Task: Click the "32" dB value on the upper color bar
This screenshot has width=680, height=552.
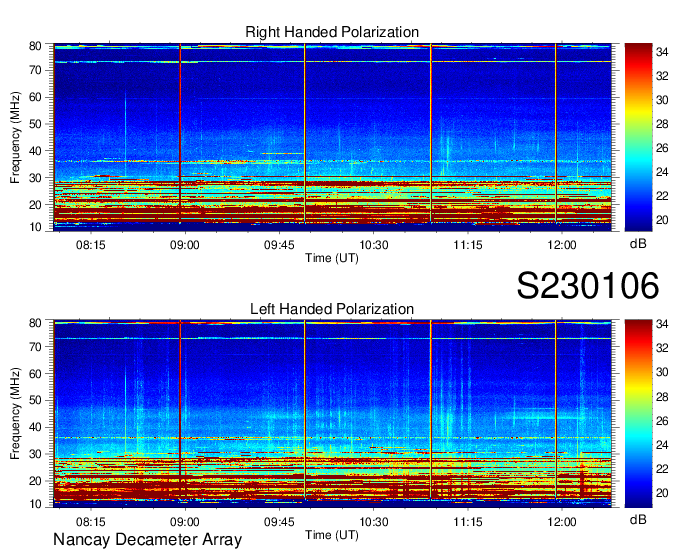Action: point(662,76)
